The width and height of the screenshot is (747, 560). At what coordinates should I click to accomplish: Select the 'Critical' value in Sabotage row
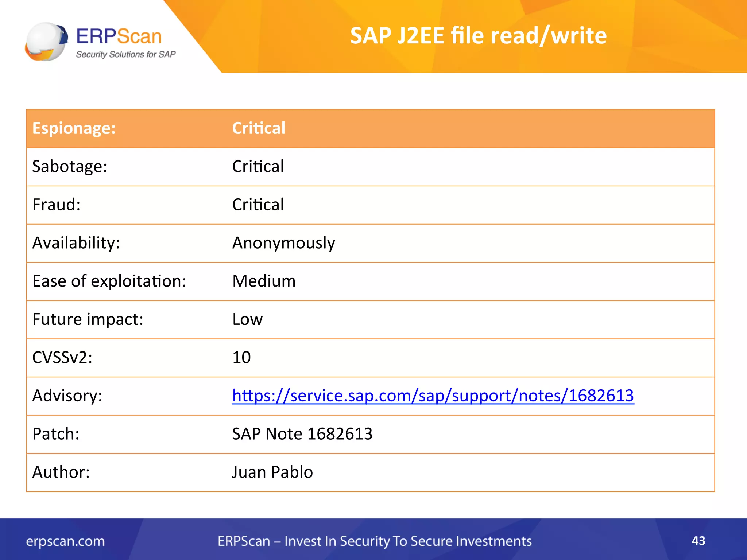tap(258, 167)
